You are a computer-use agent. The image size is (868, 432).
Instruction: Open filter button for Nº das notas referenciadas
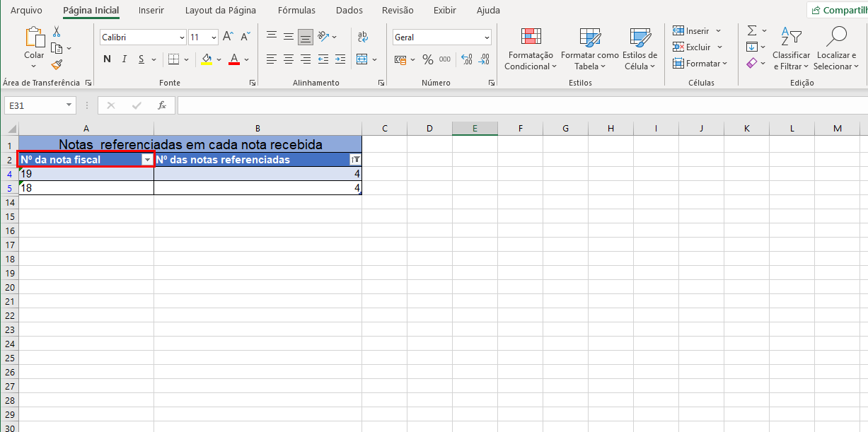tap(356, 160)
